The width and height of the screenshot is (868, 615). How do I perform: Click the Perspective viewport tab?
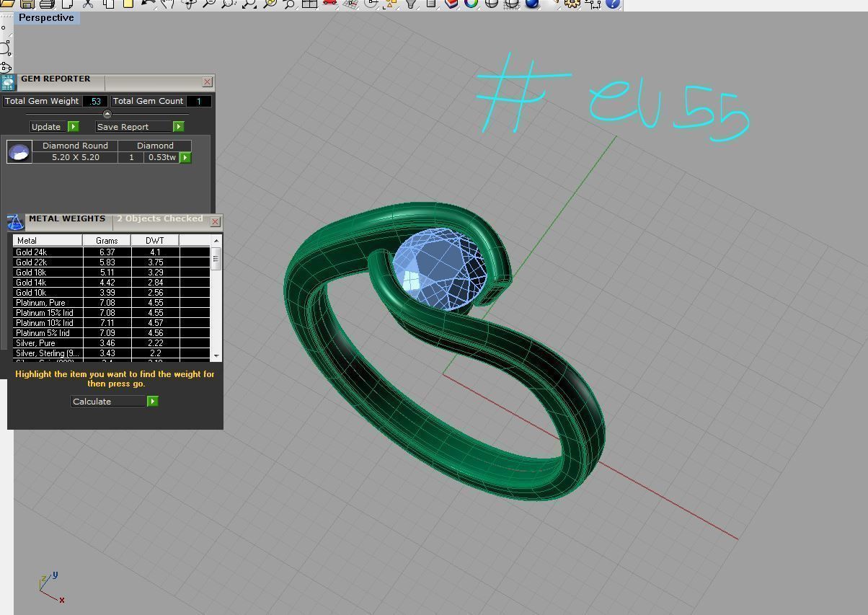(46, 18)
